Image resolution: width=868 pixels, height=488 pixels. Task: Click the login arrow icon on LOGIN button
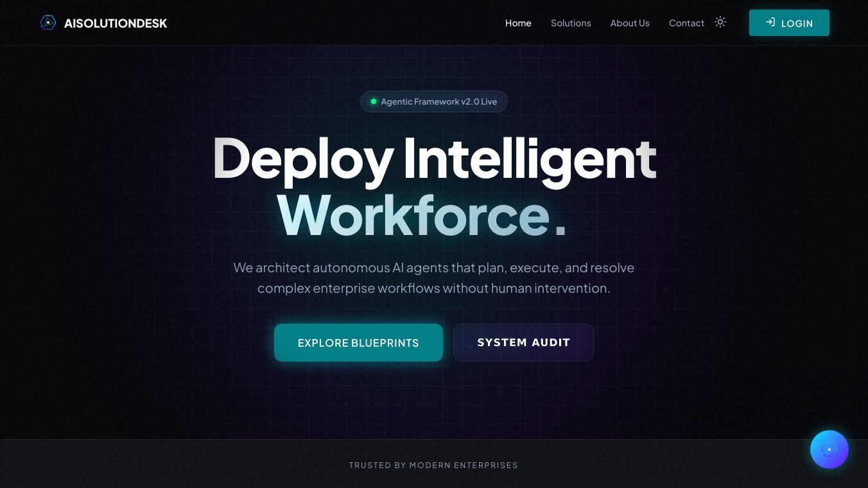click(770, 22)
